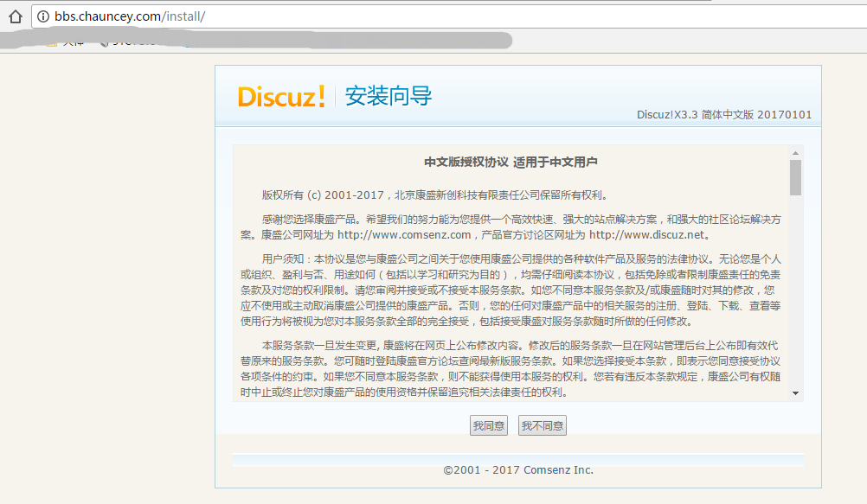This screenshot has width=867, height=504.
Task: Click the 我同意 agree button
Action: 489,425
